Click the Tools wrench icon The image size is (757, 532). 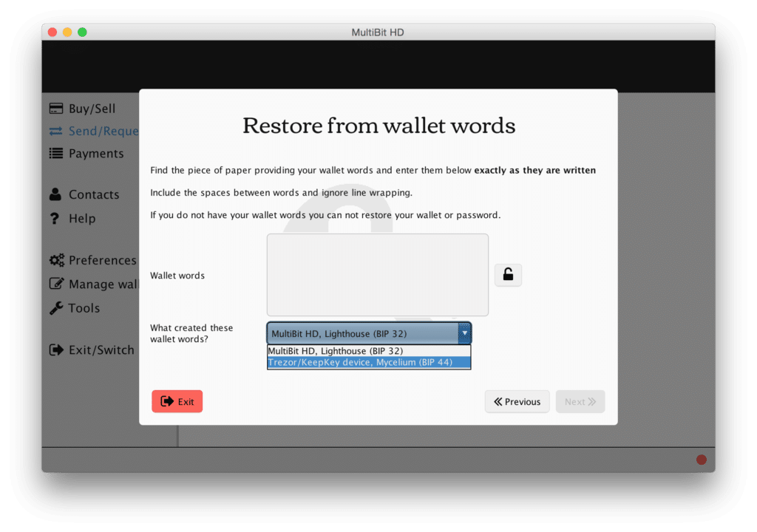pos(56,307)
